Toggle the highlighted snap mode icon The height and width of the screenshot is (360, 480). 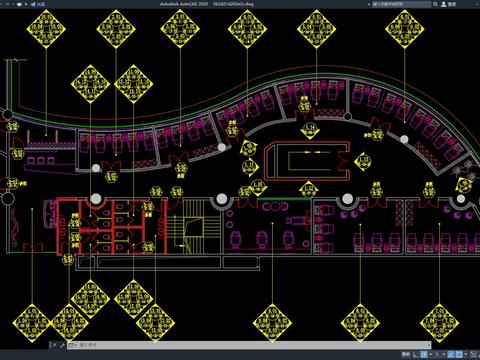pos(424,354)
